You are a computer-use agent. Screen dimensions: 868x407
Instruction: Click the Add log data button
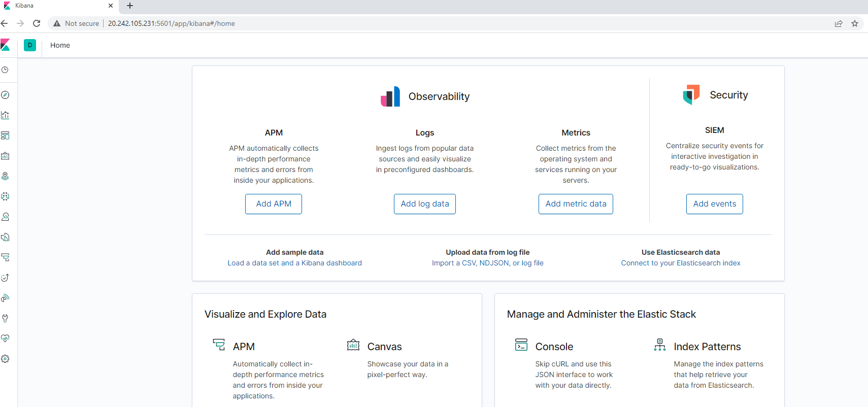coord(425,204)
